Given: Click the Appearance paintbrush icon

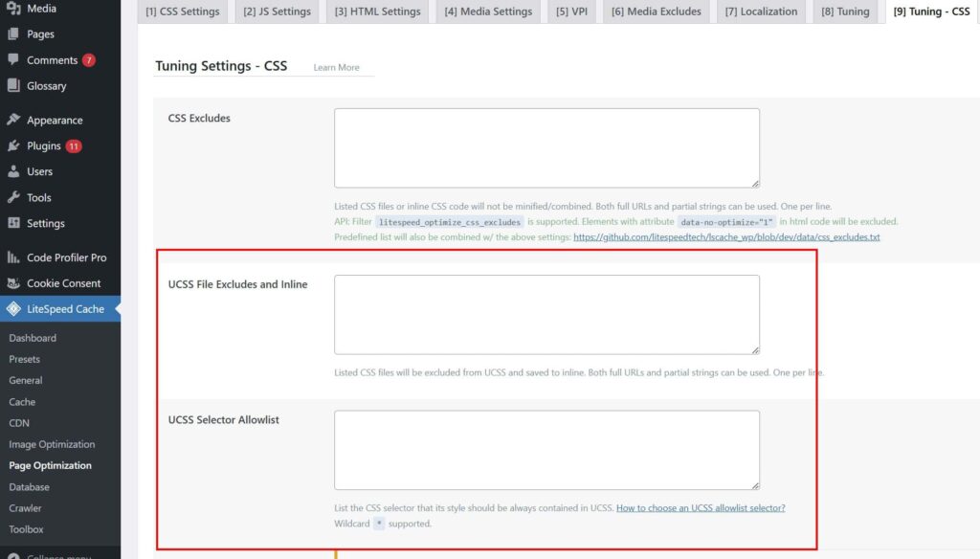Looking at the screenshot, I should tap(13, 121).
